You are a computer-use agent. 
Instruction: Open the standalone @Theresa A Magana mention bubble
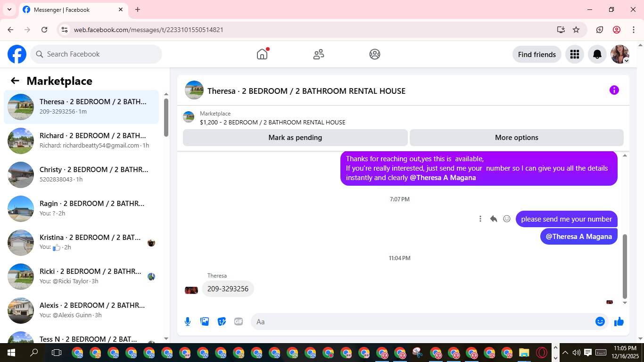[x=579, y=237]
